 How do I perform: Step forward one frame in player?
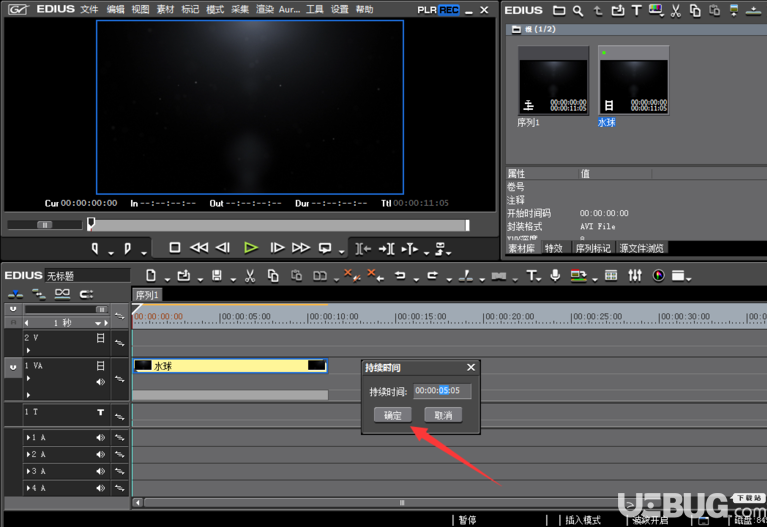277,248
